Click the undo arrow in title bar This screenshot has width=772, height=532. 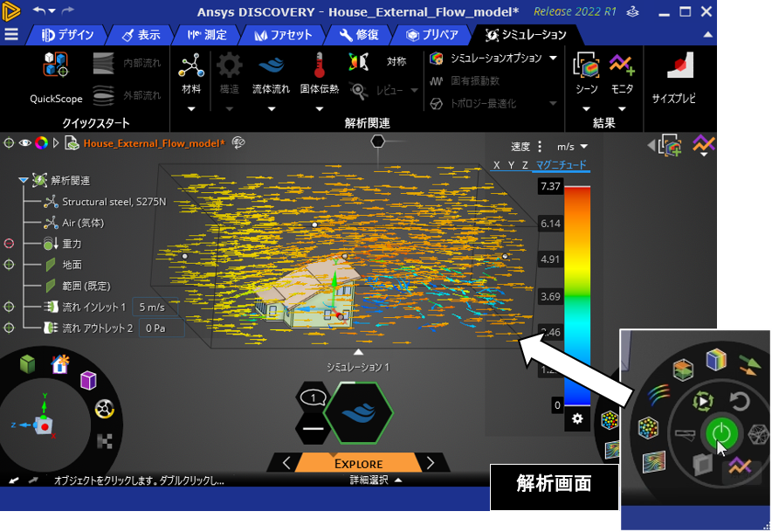[x=39, y=10]
